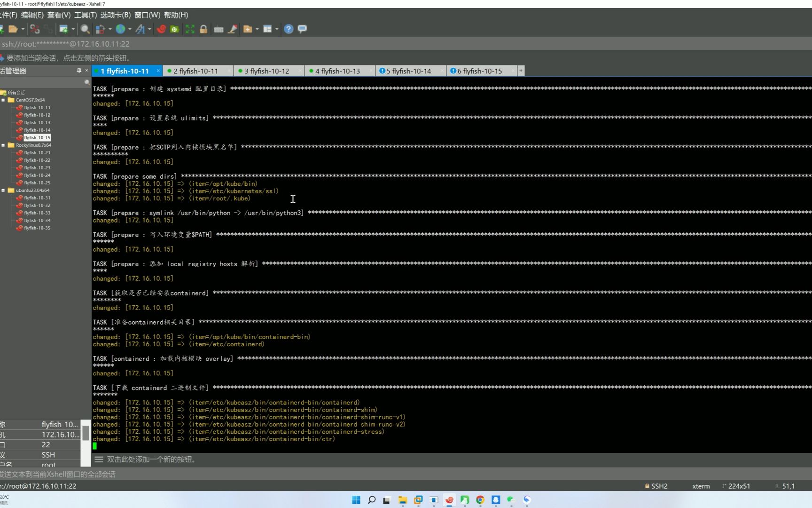The height and width of the screenshot is (508, 812).
Task: Open the 工具(T) menu
Action: tap(86, 15)
